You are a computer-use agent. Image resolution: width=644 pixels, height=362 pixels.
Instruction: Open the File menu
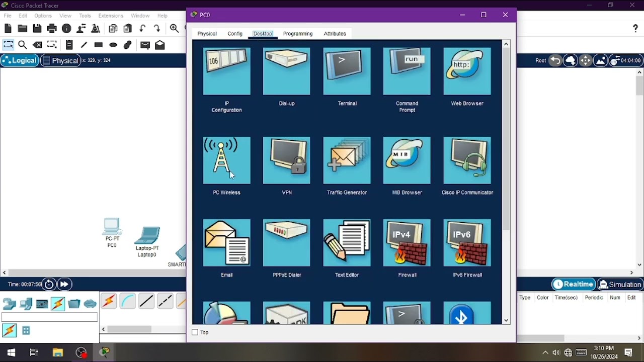tap(8, 16)
